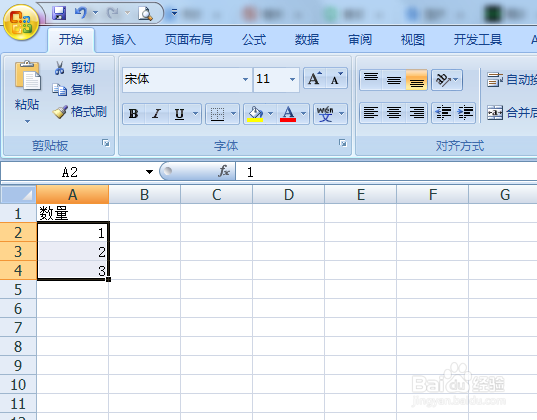Click the phonetic guide wén icon
The image size is (537, 420).
click(x=325, y=114)
